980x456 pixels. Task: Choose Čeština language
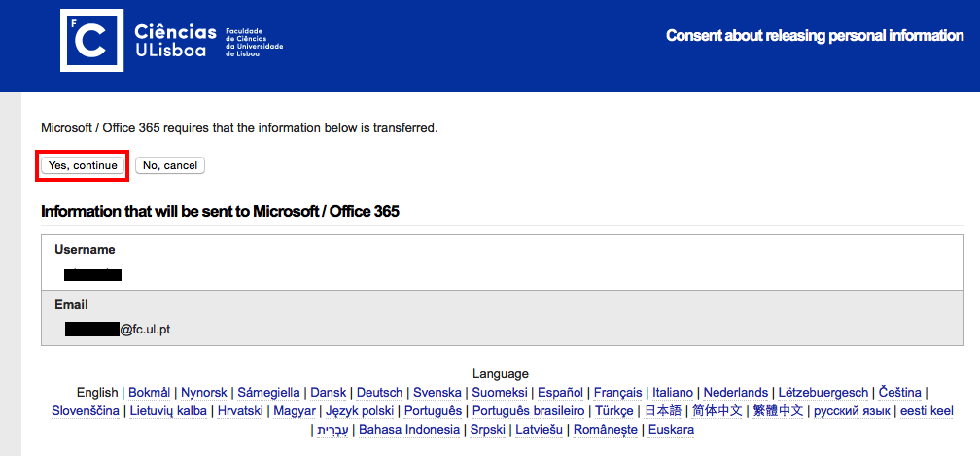[900, 392]
